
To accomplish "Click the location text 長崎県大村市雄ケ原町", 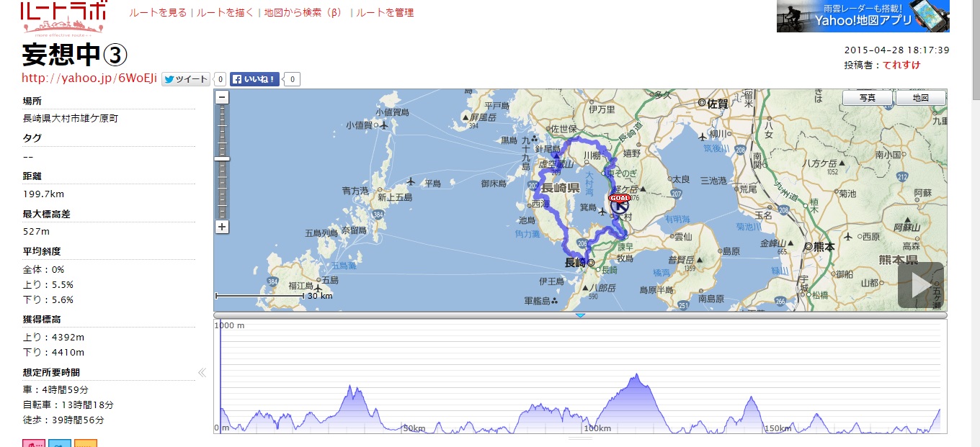I will [x=71, y=118].
